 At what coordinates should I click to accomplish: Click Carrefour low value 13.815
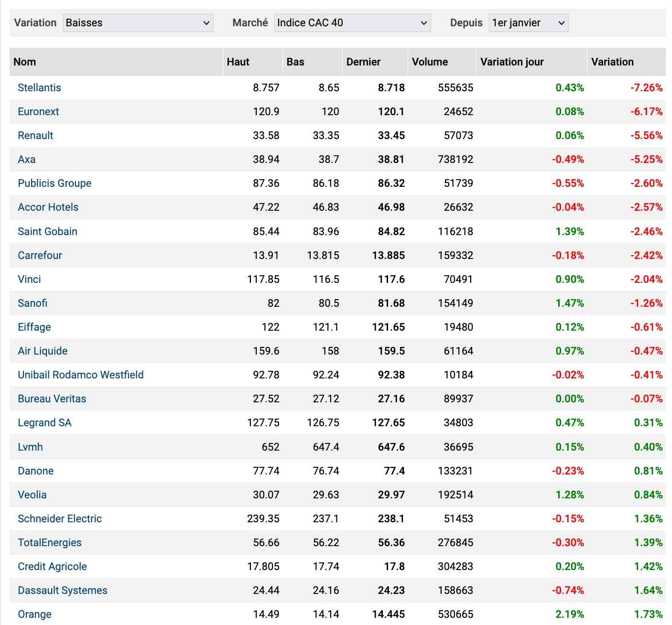tap(323, 256)
